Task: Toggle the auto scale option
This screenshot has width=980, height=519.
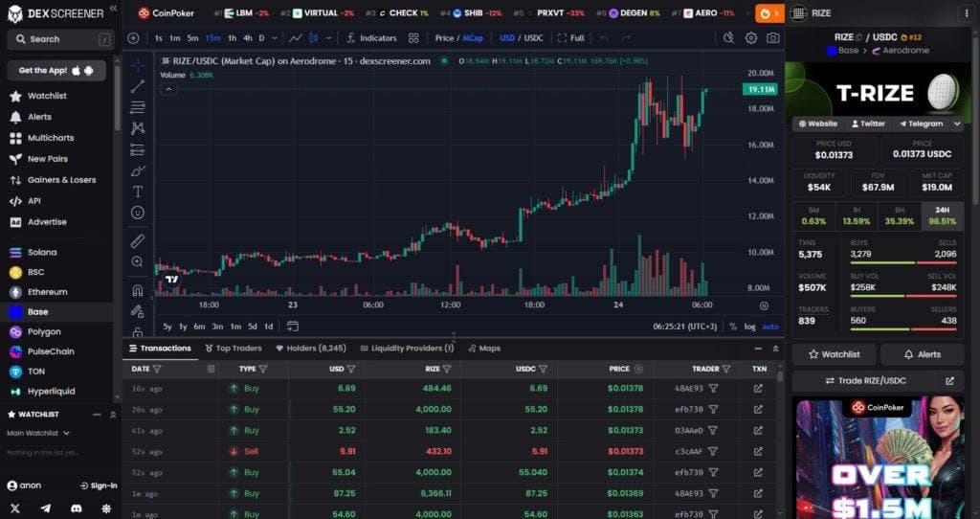Action: (770, 327)
